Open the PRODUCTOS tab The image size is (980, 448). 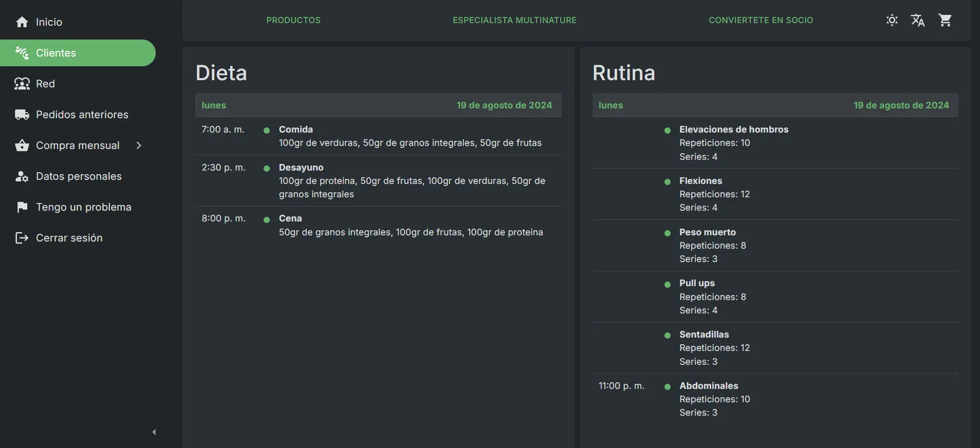click(293, 20)
